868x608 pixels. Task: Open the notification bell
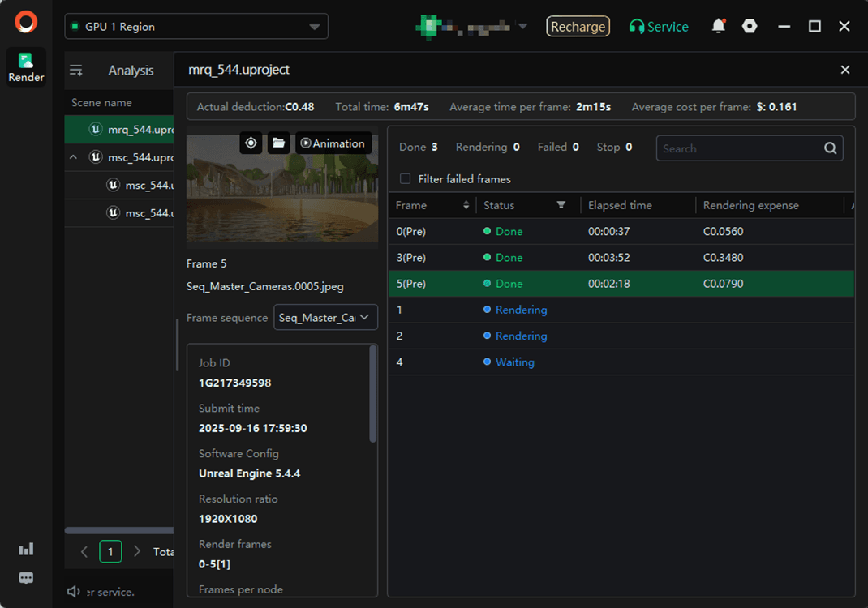(x=718, y=26)
